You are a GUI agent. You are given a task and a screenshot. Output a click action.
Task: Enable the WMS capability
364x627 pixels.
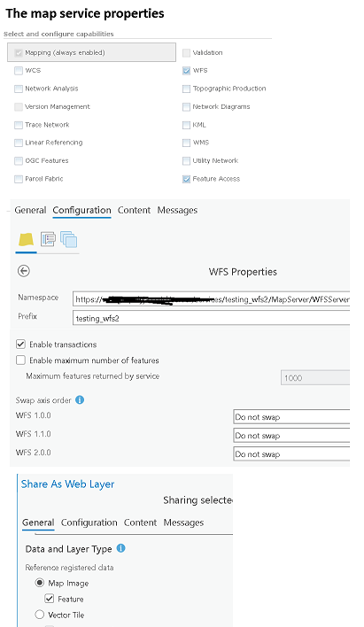pyautogui.click(x=186, y=143)
